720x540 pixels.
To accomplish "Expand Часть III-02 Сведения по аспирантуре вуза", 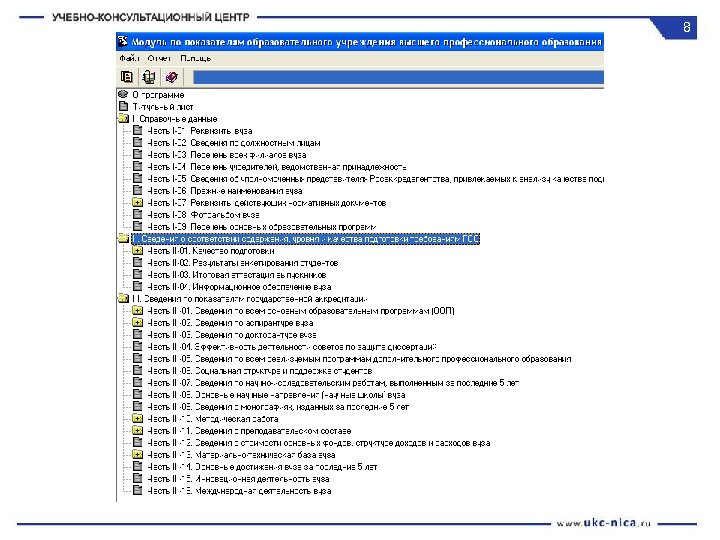I will pyautogui.click(x=137, y=322).
